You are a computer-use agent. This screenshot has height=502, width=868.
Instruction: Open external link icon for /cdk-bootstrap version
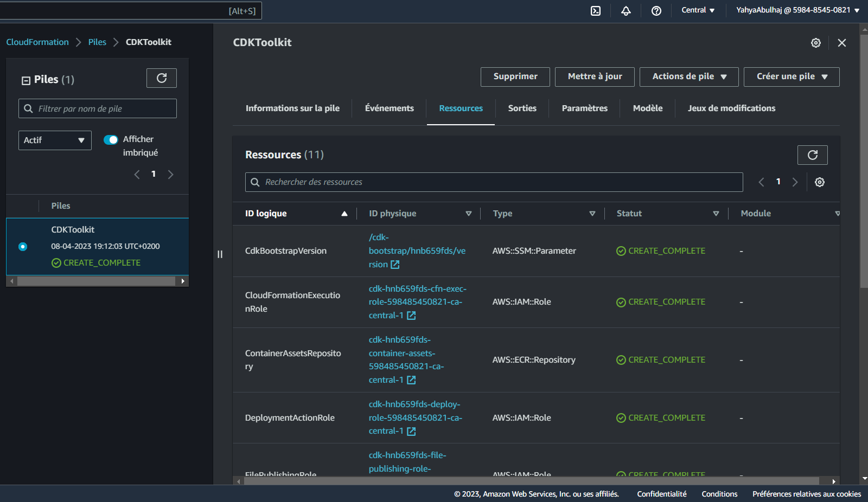(395, 265)
